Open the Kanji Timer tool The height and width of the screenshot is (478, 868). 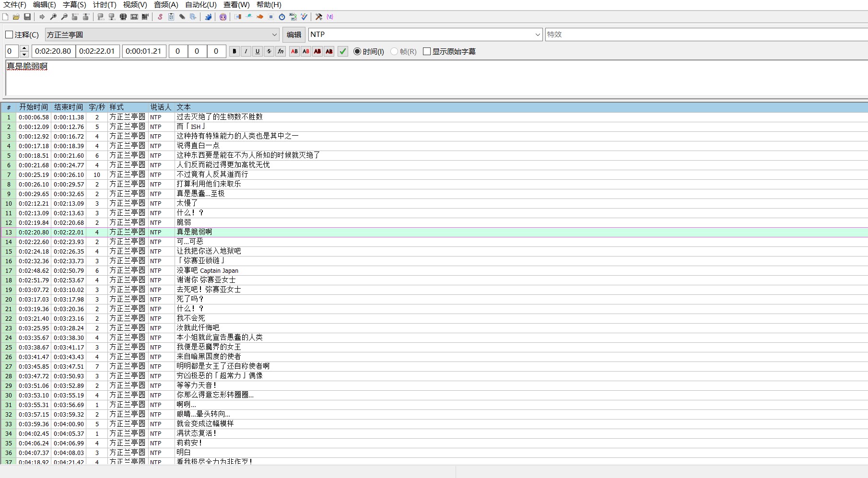tap(293, 17)
